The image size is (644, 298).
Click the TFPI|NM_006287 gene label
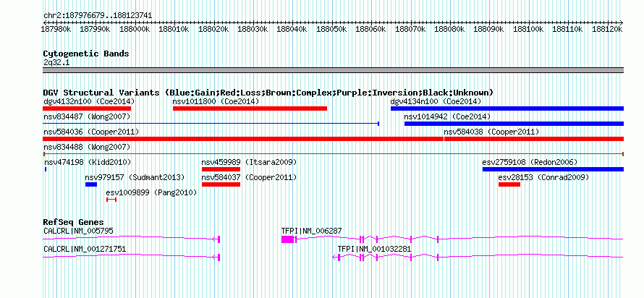[x=311, y=231]
